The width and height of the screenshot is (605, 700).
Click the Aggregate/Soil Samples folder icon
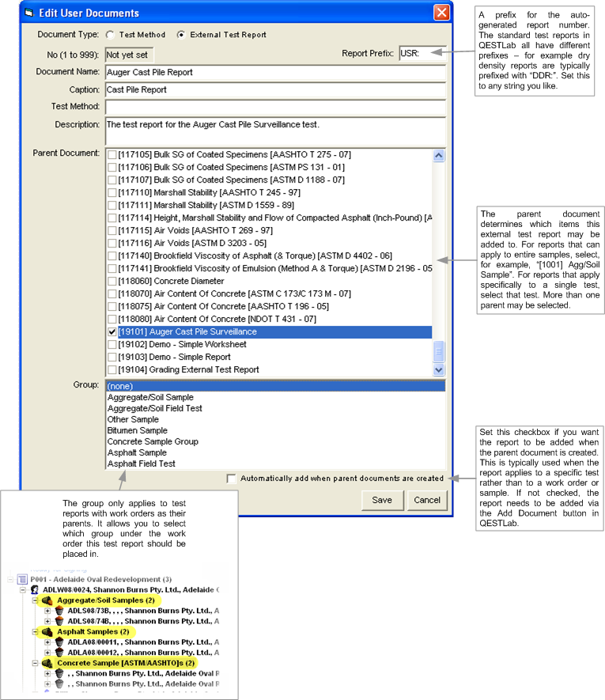click(47, 600)
